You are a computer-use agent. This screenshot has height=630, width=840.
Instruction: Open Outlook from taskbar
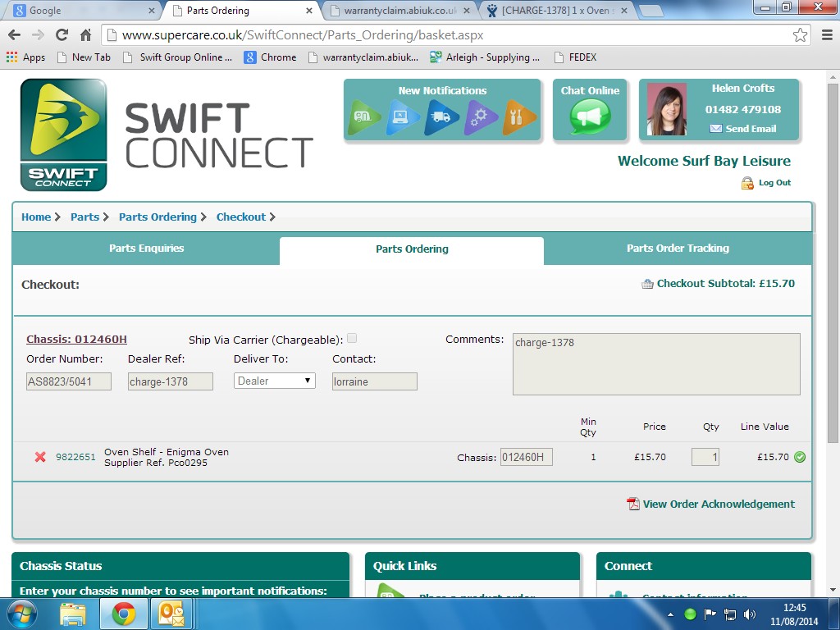click(x=171, y=614)
